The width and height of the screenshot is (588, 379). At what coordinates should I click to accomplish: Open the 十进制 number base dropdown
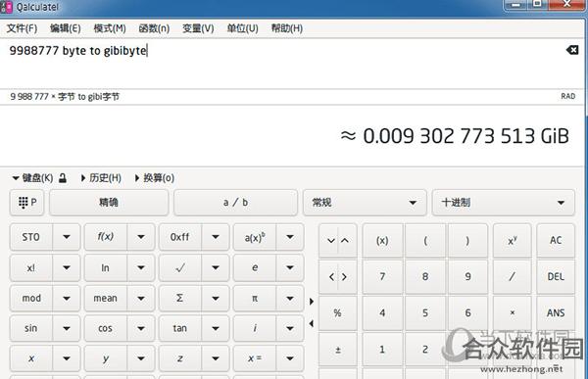(x=504, y=203)
